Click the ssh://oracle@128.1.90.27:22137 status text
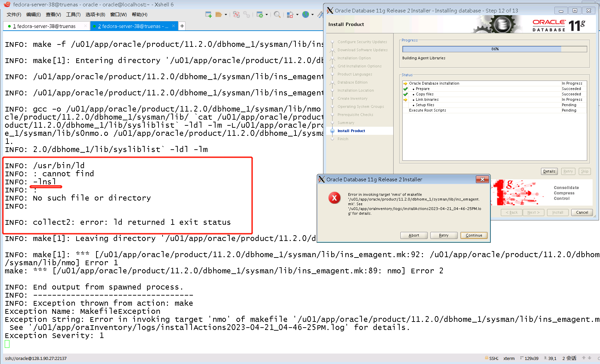This screenshot has height=364, width=600. 36,358
